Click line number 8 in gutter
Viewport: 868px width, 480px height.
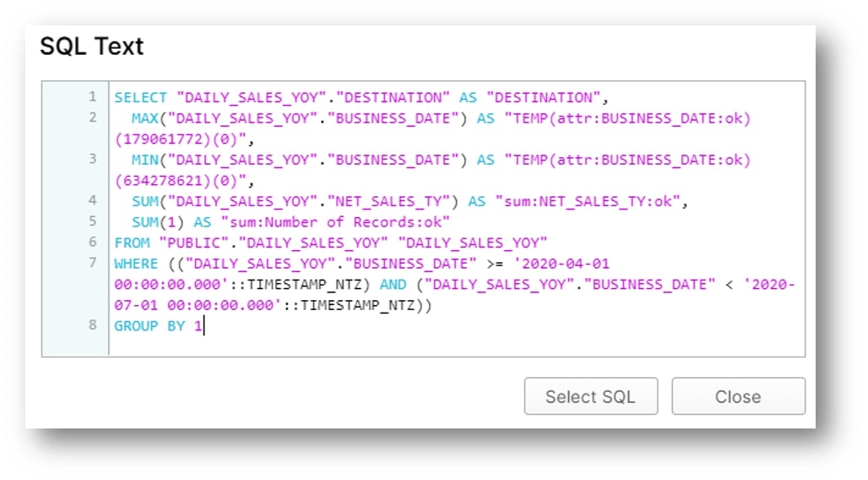92,325
